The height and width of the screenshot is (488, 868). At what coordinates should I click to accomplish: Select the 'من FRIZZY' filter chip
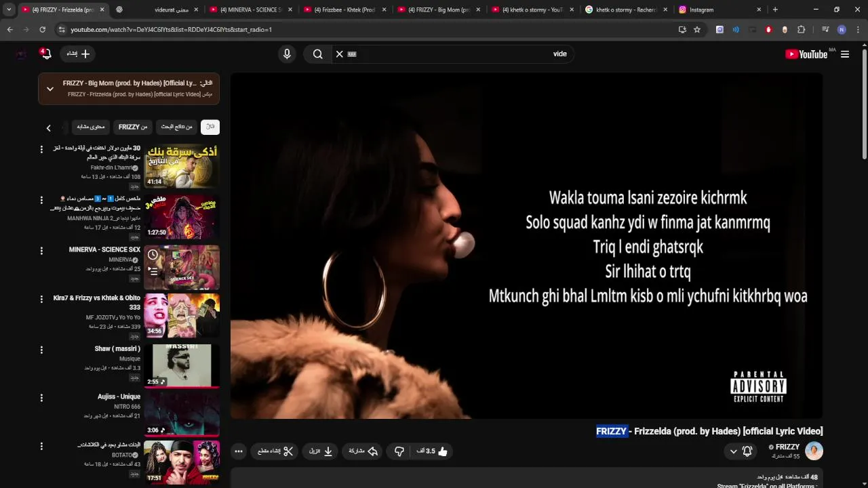tap(133, 127)
